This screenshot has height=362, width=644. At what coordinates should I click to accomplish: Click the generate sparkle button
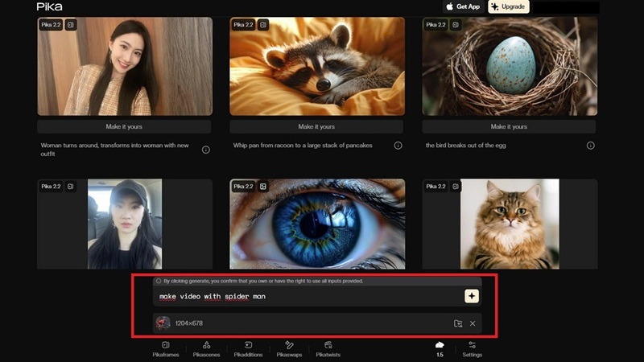tap(472, 296)
